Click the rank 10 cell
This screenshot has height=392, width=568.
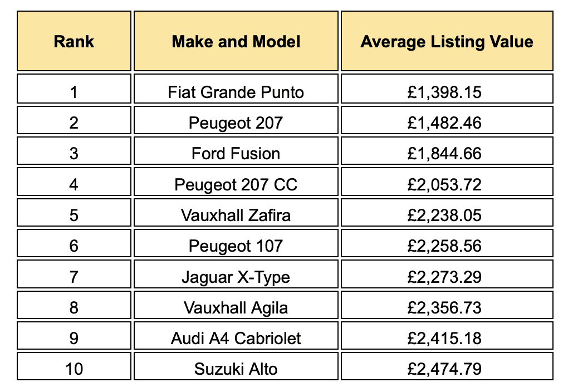(74, 366)
